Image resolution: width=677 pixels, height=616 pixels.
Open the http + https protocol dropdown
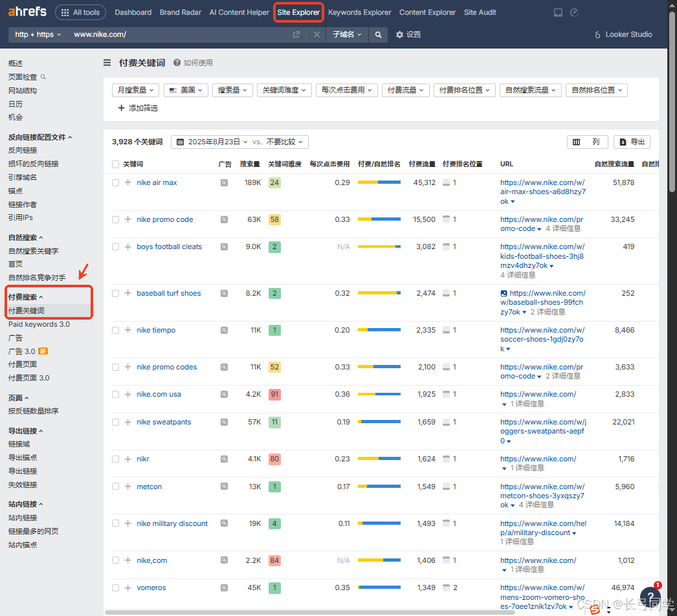click(38, 34)
